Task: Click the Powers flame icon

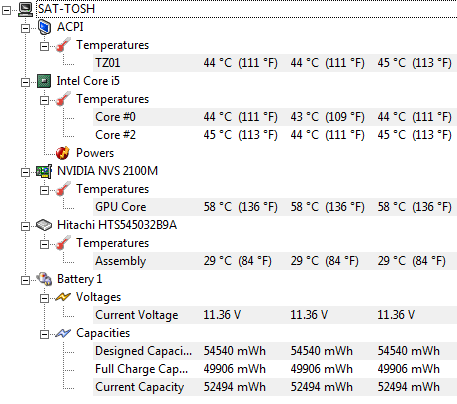Action: click(63, 153)
